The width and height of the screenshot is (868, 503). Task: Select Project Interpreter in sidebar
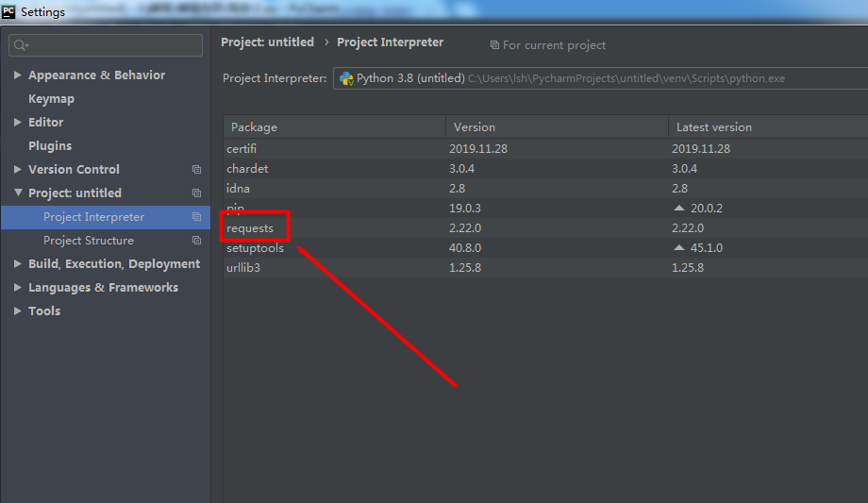105,217
